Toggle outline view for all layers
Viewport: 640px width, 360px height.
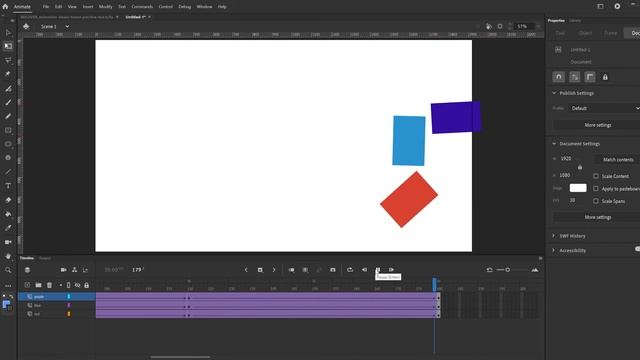point(69,285)
